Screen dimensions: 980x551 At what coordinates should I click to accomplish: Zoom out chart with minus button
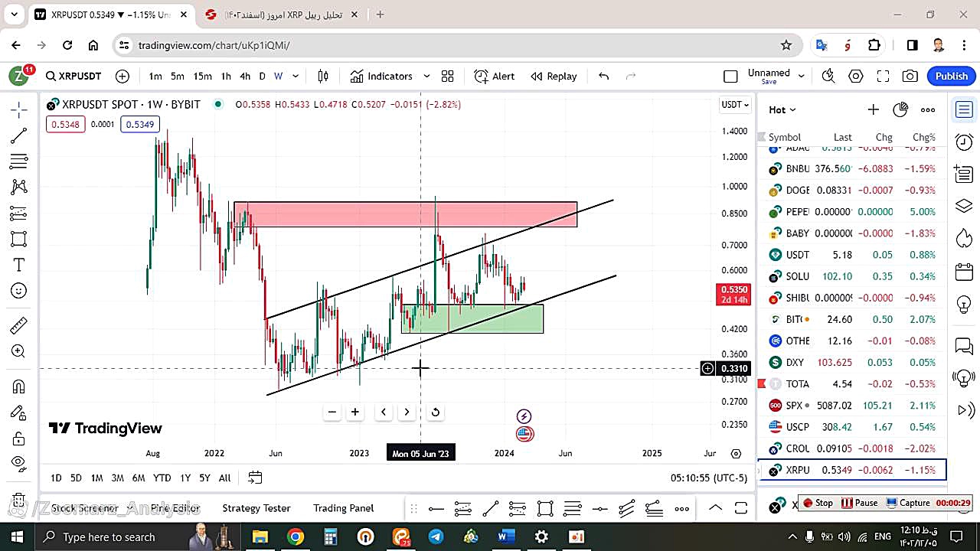(x=332, y=412)
